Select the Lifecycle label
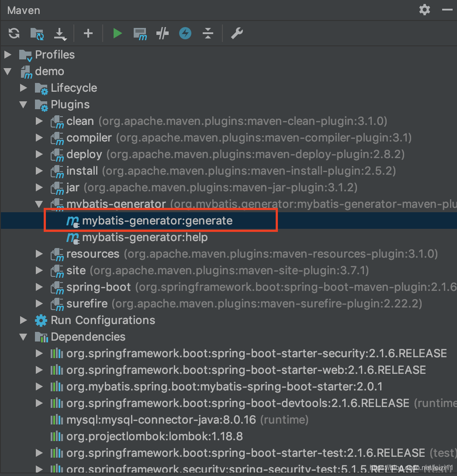This screenshot has height=476, width=457. [x=74, y=88]
